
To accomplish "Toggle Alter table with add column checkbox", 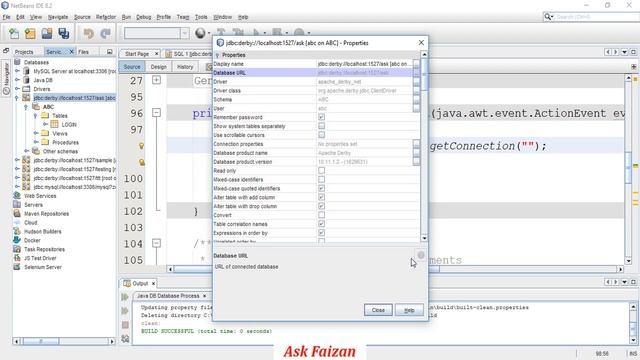I will (322, 197).
